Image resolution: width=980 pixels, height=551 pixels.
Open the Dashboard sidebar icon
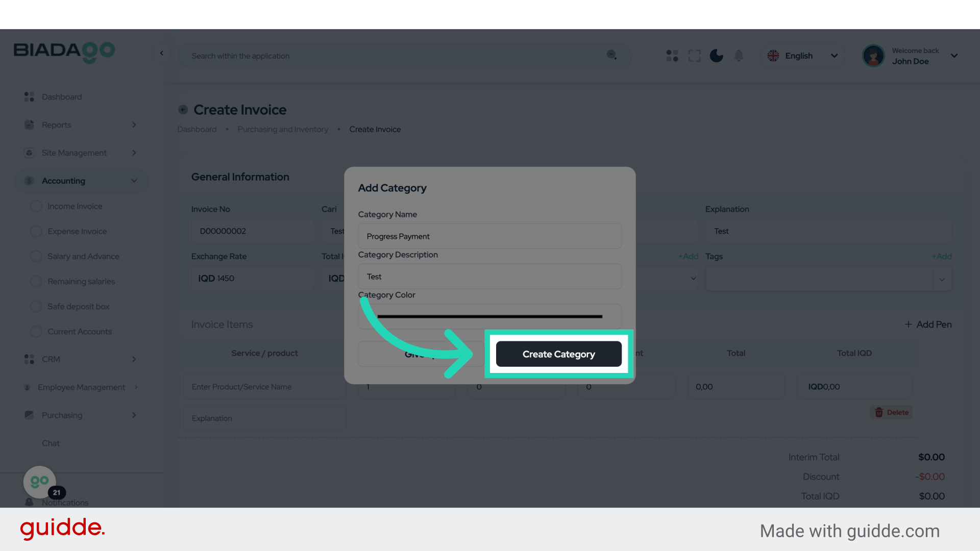pyautogui.click(x=29, y=96)
